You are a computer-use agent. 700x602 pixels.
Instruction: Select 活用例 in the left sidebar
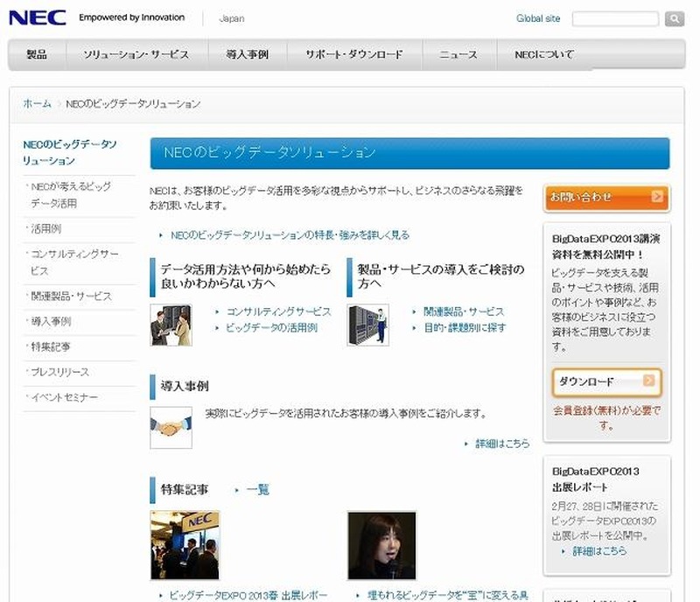coord(45,228)
